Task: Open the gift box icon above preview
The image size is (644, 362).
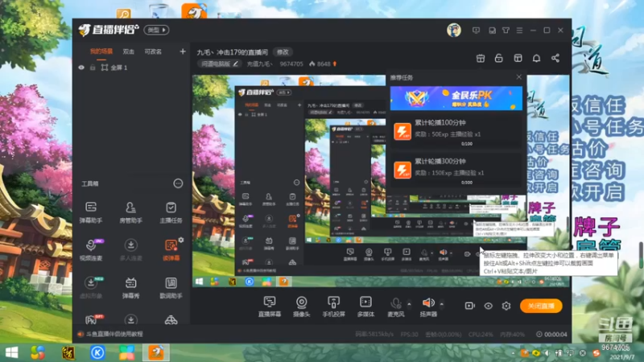Action: (480, 58)
